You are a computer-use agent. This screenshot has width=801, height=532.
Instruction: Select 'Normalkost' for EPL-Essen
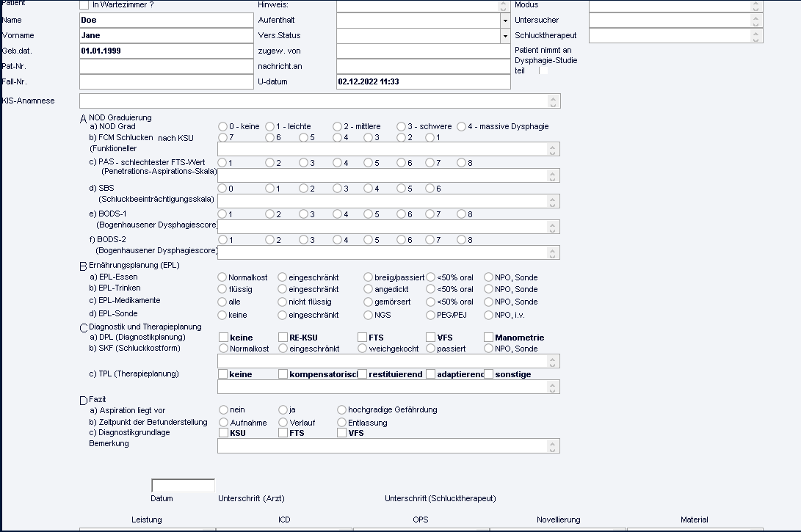point(222,277)
